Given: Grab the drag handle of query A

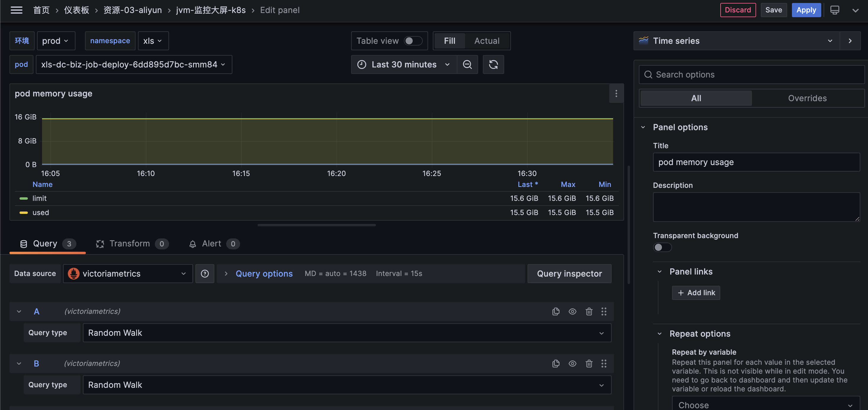Looking at the screenshot, I should click(x=604, y=311).
